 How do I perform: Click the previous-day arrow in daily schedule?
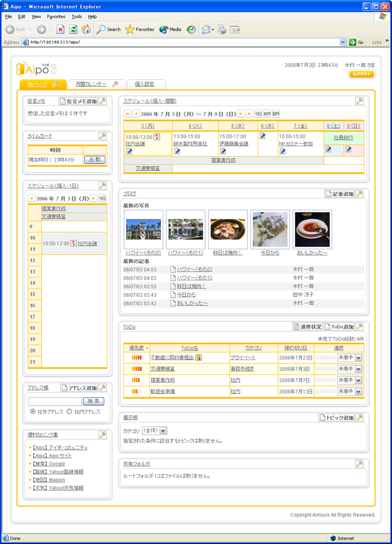click(x=31, y=199)
